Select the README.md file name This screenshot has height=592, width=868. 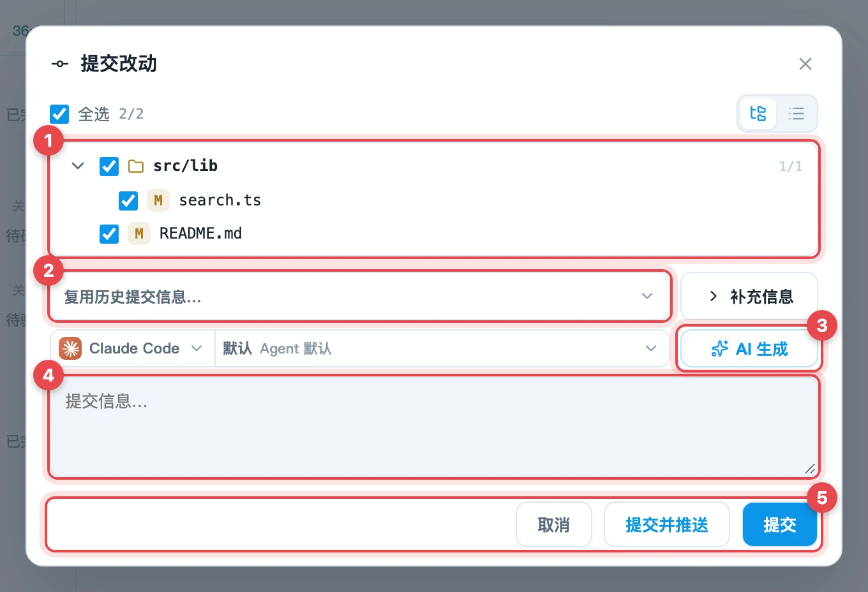[x=200, y=233]
